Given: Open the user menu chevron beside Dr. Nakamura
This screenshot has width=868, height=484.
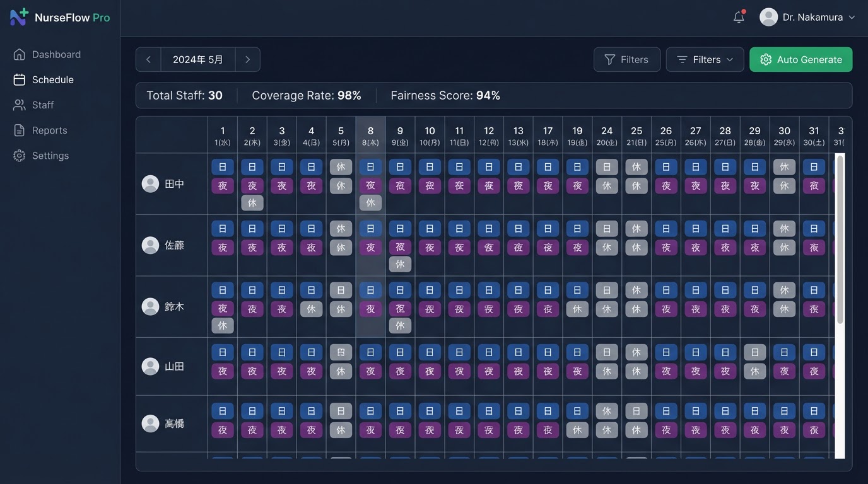Looking at the screenshot, I should coord(852,18).
